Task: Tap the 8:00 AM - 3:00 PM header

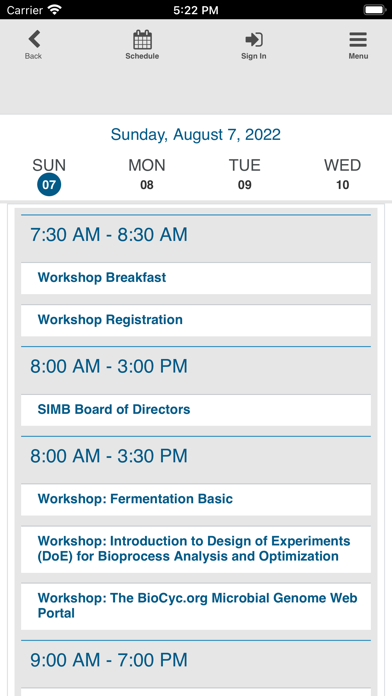Action: 109,367
